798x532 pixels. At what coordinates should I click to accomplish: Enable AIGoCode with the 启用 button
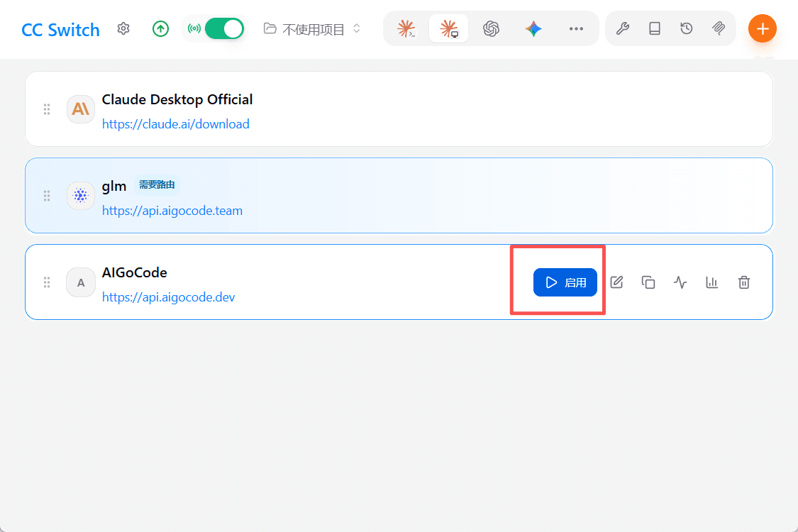565,282
